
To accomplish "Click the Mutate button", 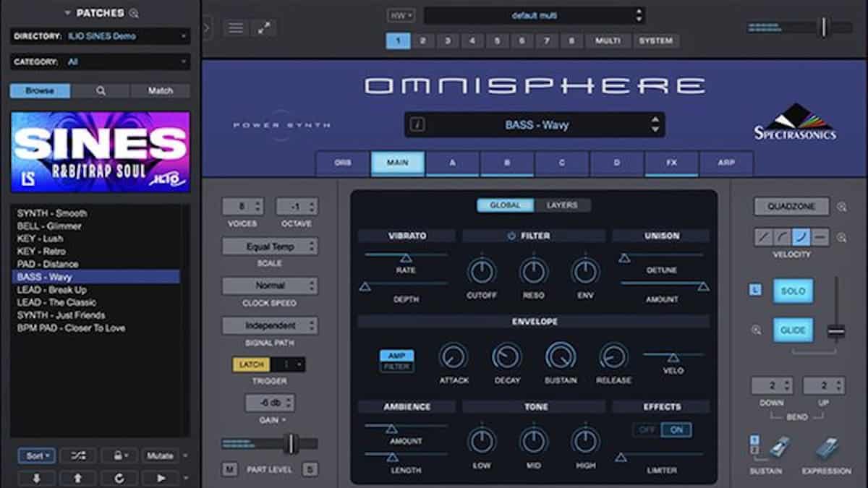I will pos(160,455).
